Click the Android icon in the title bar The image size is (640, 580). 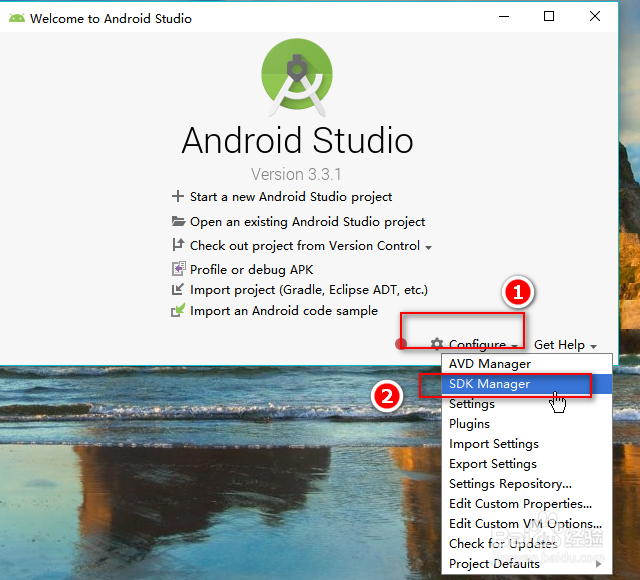tap(17, 18)
